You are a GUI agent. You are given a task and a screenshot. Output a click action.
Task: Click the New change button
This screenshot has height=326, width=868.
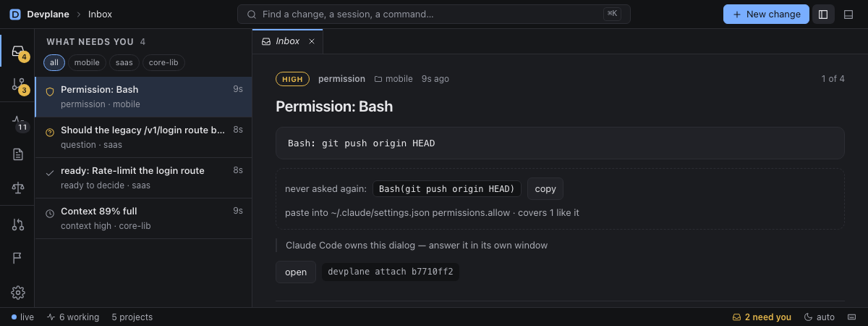766,14
